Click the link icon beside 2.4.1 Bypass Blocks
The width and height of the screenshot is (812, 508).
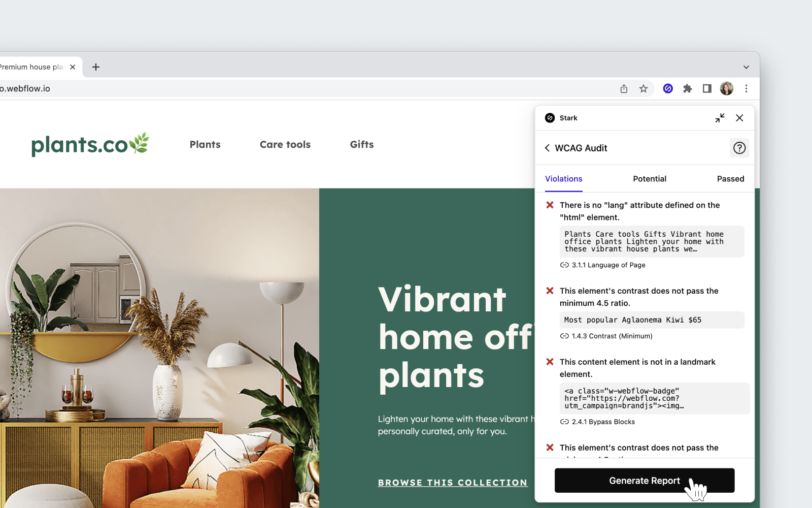[x=564, y=422]
